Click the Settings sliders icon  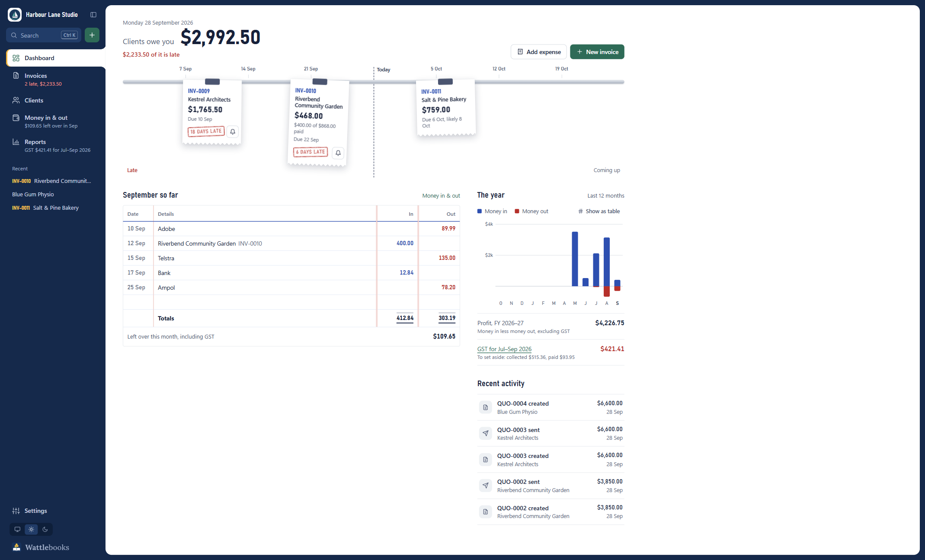(16, 511)
